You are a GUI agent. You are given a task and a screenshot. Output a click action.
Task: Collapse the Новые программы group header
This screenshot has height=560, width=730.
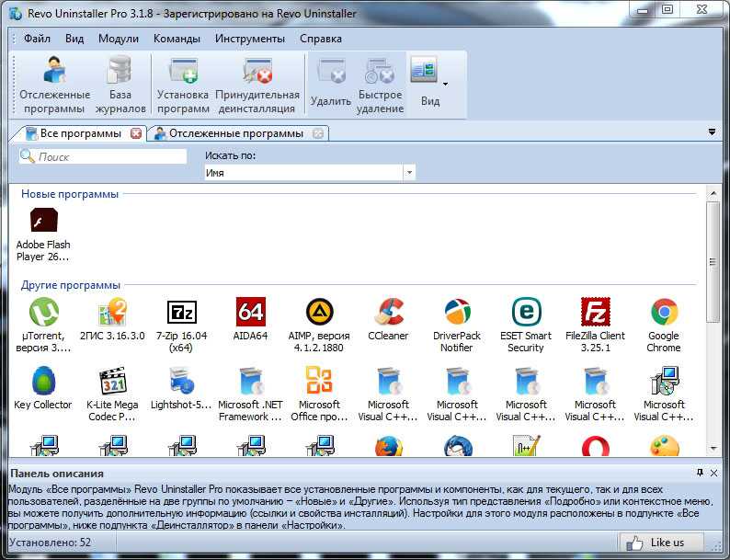click(x=70, y=194)
